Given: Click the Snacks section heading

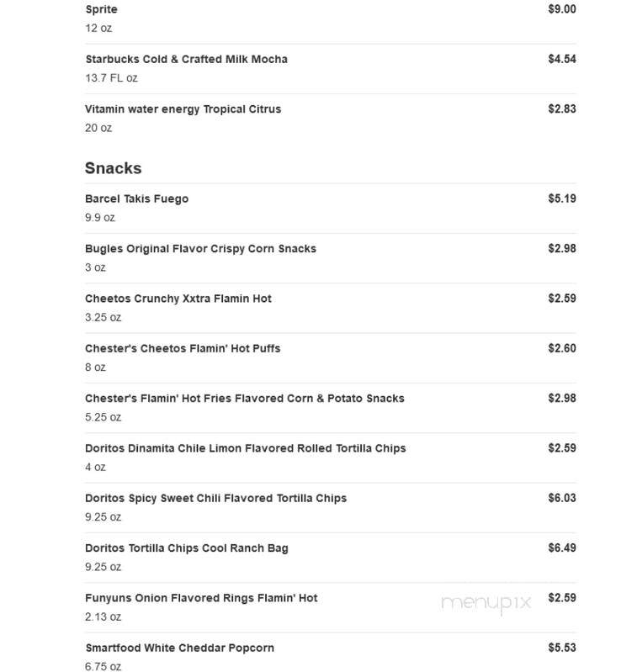Looking at the screenshot, I should pos(113,168).
